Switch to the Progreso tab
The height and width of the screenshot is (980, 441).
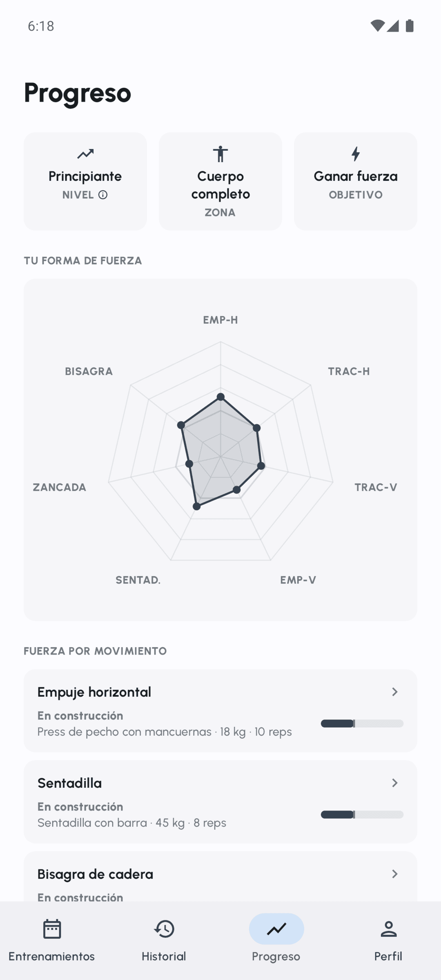[x=276, y=938]
